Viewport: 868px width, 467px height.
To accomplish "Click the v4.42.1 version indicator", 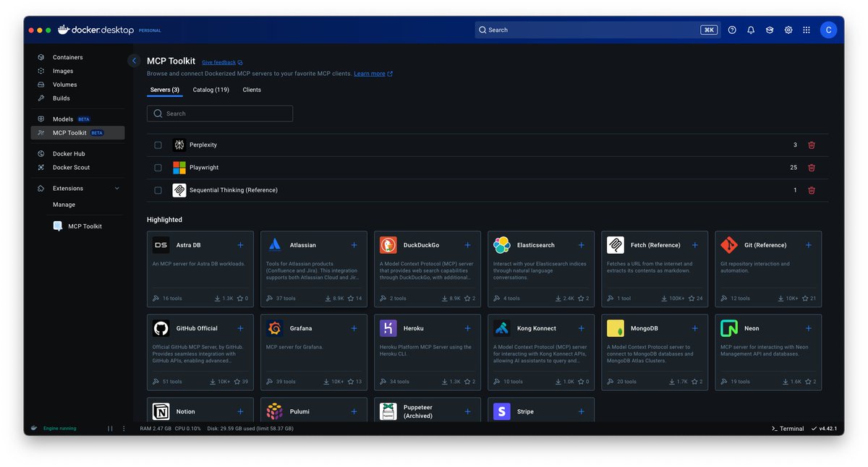I will pyautogui.click(x=824, y=429).
